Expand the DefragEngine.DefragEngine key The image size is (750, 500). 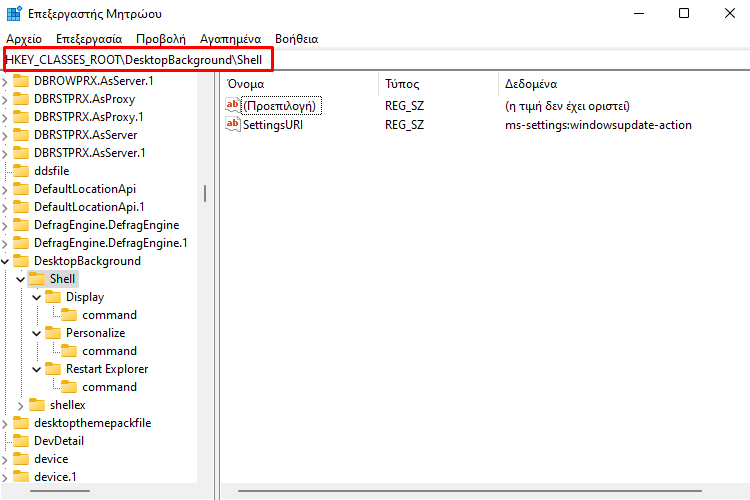(5, 225)
